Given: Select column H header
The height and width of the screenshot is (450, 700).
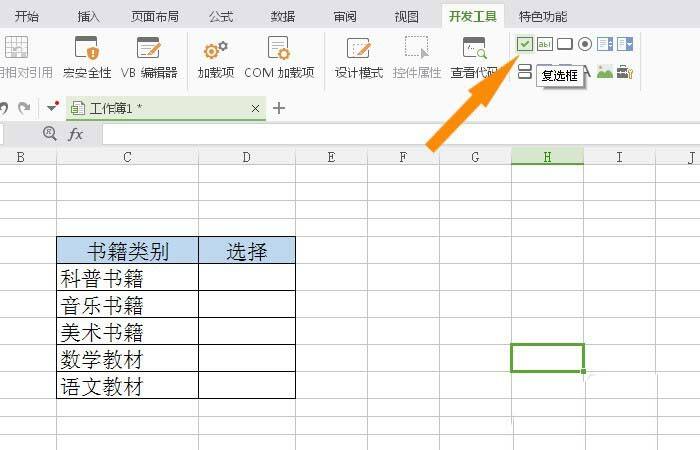Looking at the screenshot, I should 547,157.
